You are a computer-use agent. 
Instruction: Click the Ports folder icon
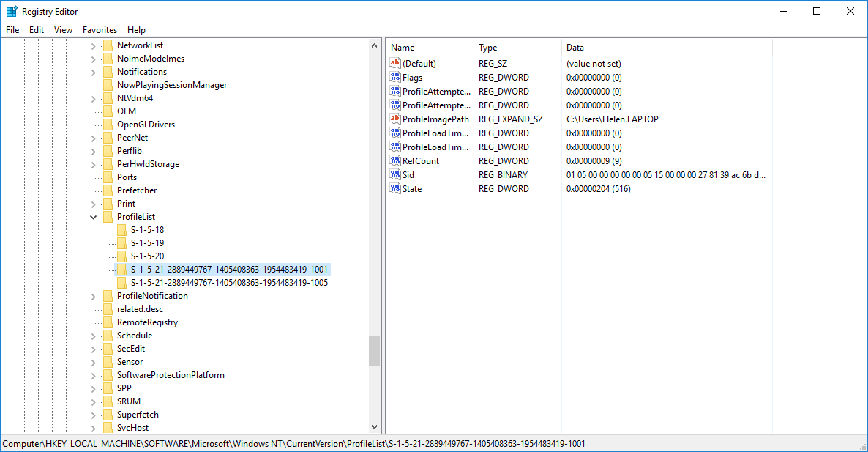[x=108, y=177]
